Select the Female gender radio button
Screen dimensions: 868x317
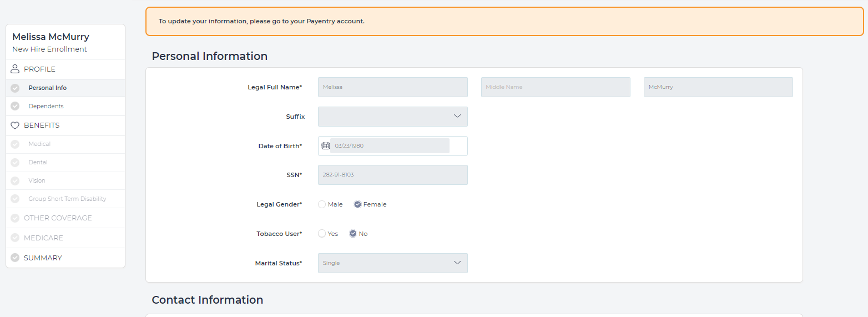pos(357,204)
